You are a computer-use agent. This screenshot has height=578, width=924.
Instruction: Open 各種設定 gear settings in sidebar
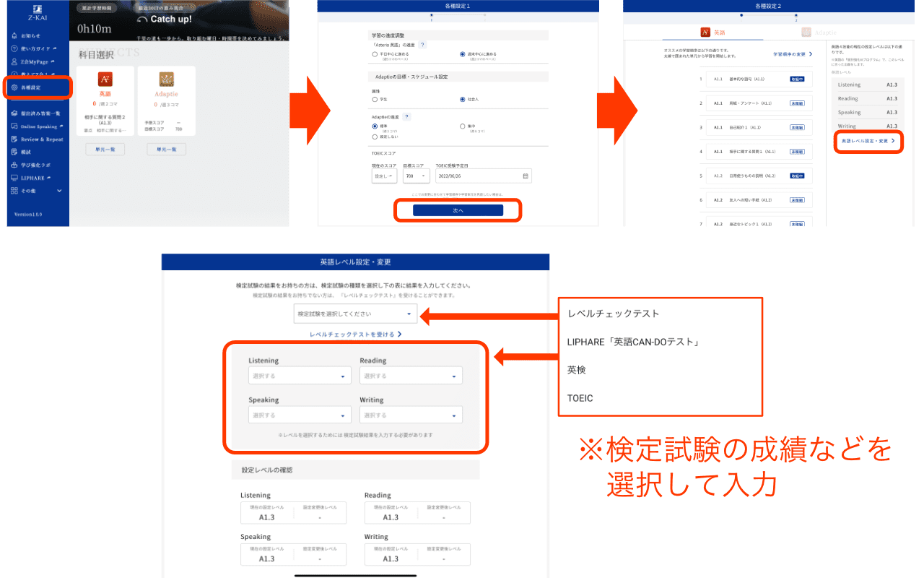point(14,87)
